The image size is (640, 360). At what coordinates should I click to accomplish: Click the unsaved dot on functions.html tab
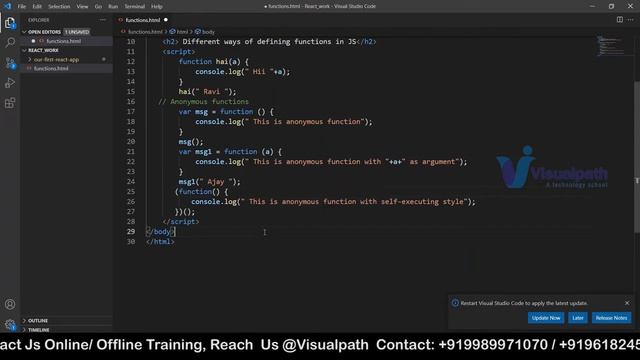click(x=166, y=20)
